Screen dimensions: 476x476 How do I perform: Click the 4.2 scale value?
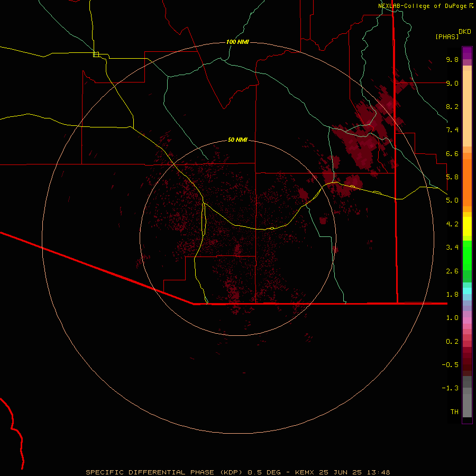click(452, 224)
